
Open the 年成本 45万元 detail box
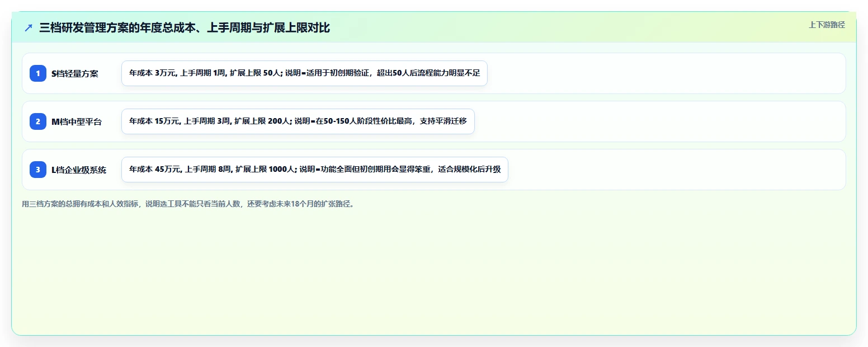coord(315,170)
